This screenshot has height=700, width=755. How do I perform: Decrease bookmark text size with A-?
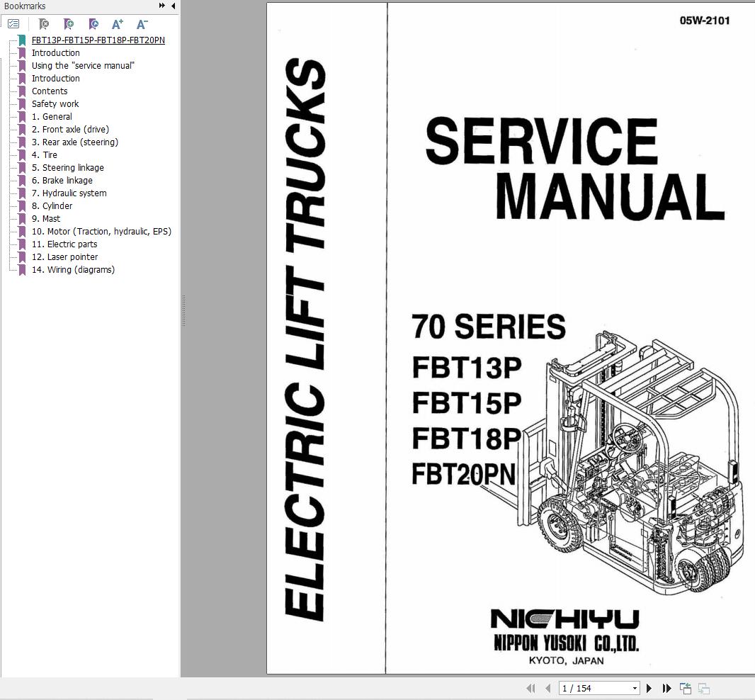click(x=142, y=24)
